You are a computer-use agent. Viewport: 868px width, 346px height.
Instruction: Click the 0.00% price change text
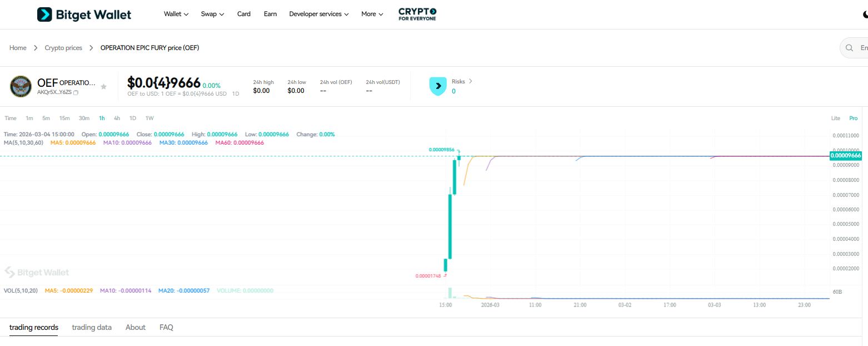point(211,86)
